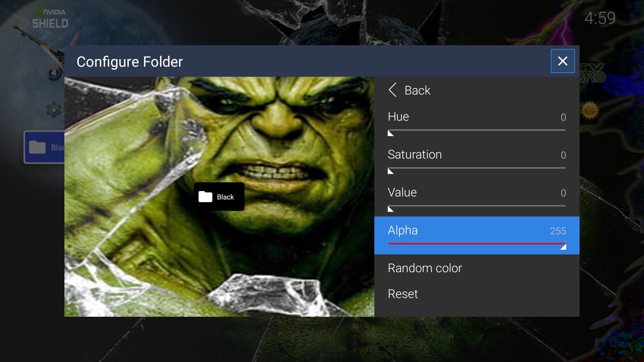Close the Configure Folder dialog

click(x=562, y=61)
